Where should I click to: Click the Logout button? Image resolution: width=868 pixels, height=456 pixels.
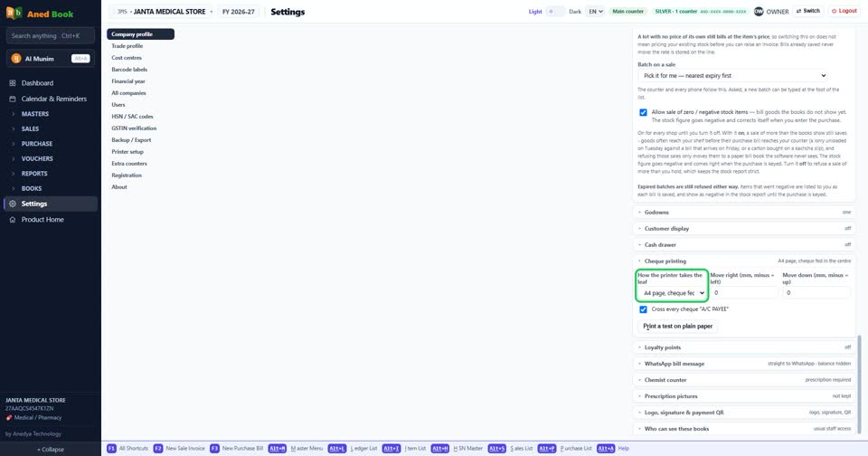click(x=844, y=11)
